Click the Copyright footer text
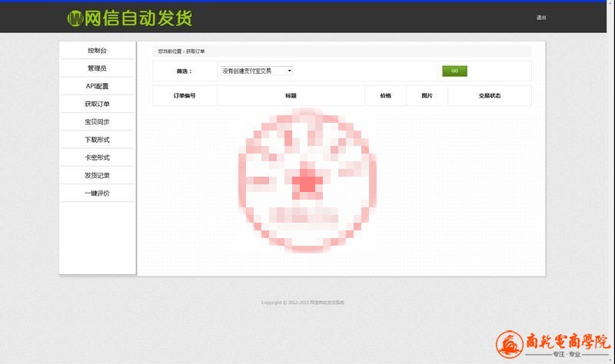The width and height of the screenshot is (615, 364). point(302,303)
